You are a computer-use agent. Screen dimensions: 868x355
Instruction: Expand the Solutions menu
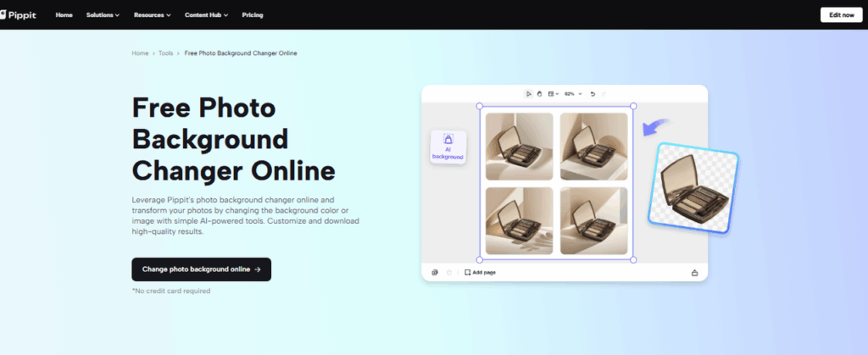point(103,15)
